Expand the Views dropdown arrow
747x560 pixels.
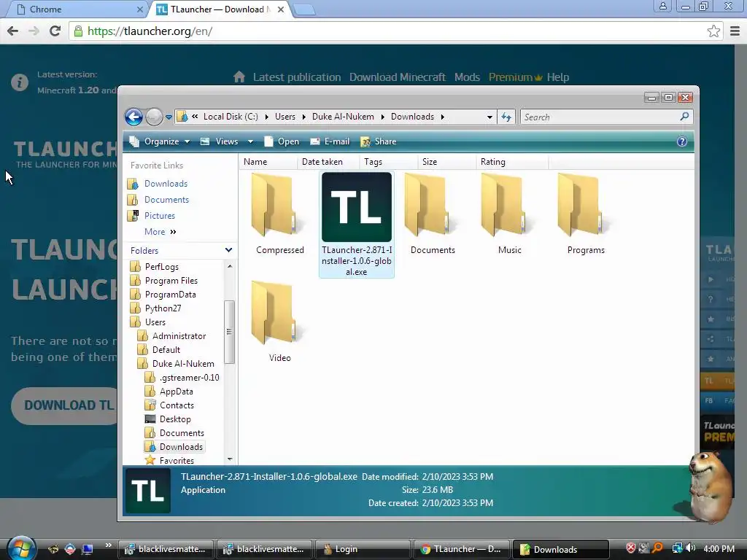251,141
